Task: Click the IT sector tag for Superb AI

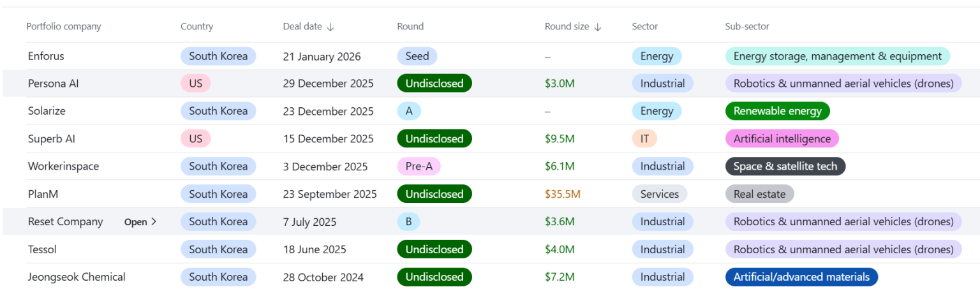Action: (x=644, y=138)
